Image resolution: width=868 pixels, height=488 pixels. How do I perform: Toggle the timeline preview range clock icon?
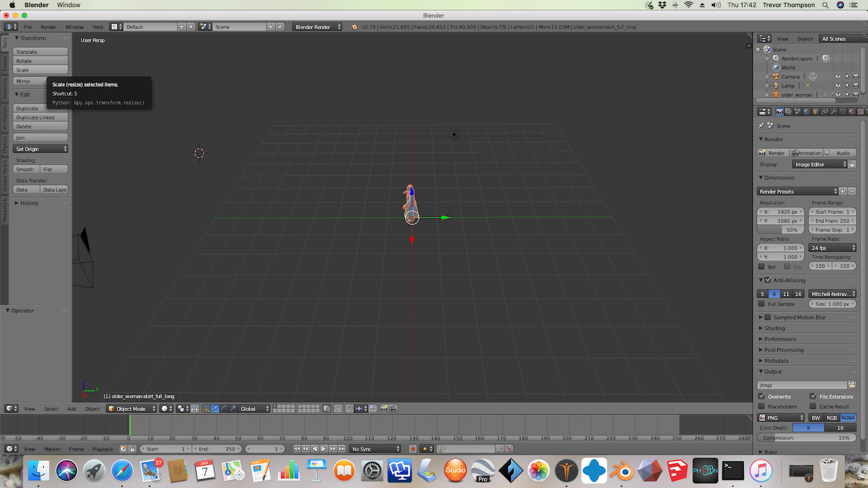[x=123, y=449]
